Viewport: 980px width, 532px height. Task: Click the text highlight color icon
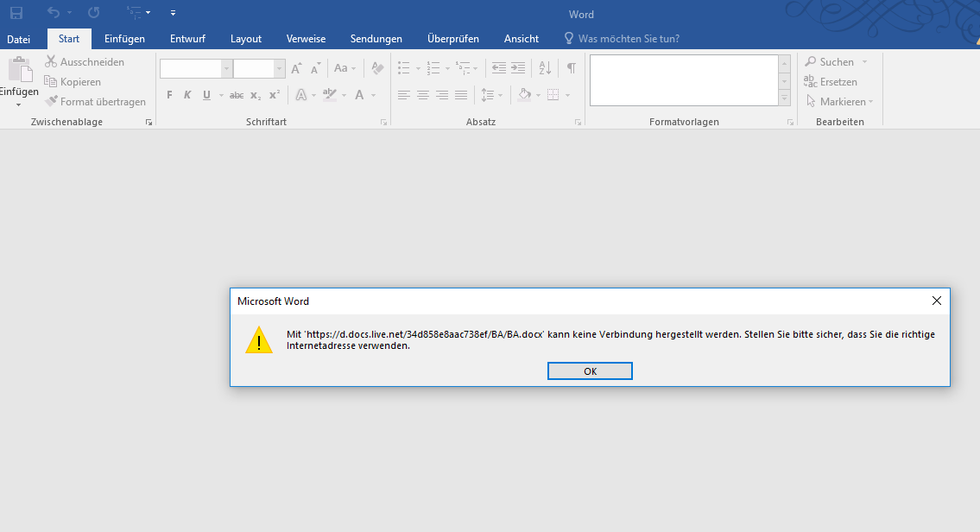tap(329, 95)
